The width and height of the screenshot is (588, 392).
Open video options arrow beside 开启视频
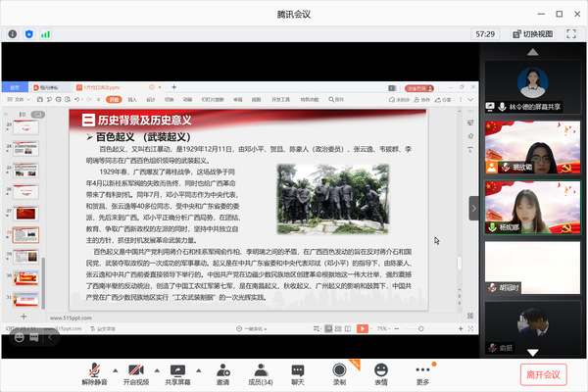click(x=157, y=370)
